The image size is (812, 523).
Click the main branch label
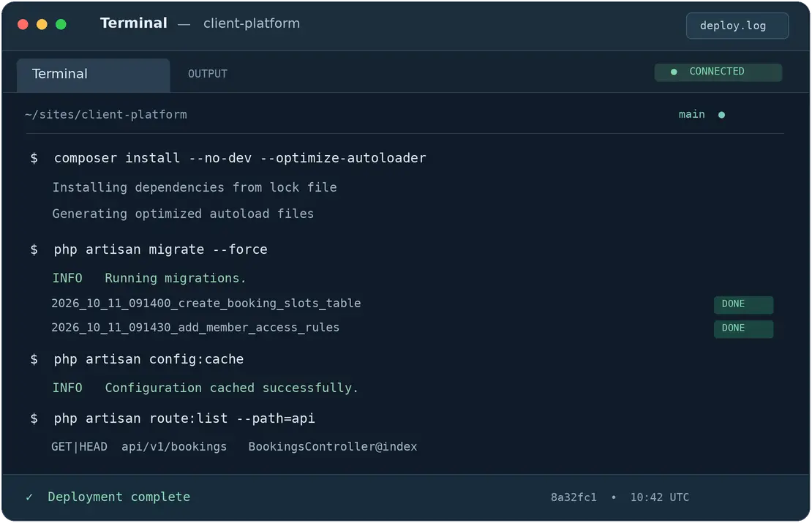[x=691, y=114]
